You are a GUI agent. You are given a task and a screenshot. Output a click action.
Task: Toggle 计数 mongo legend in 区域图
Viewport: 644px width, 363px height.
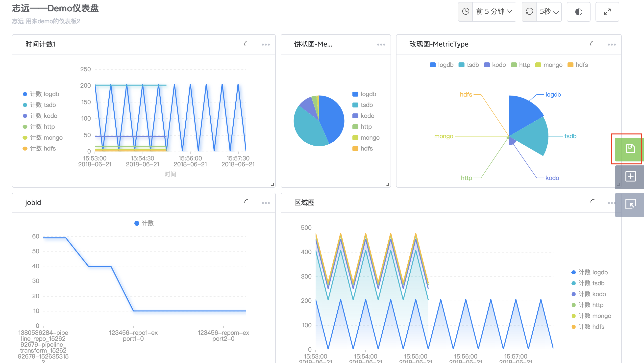[591, 316]
